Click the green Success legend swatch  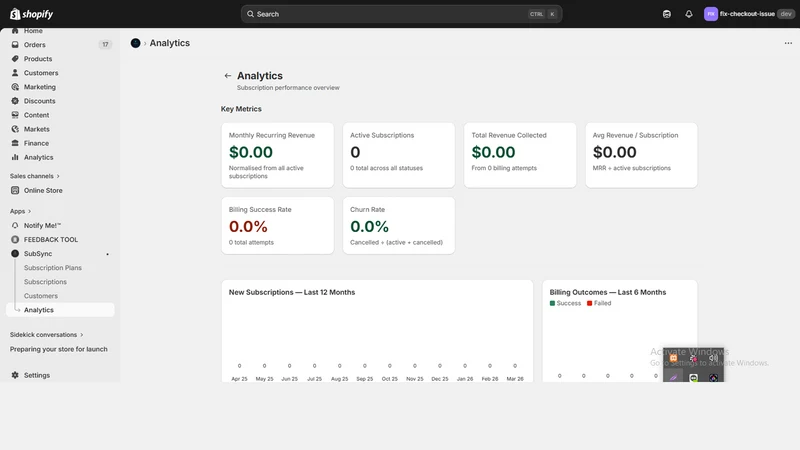(x=552, y=303)
